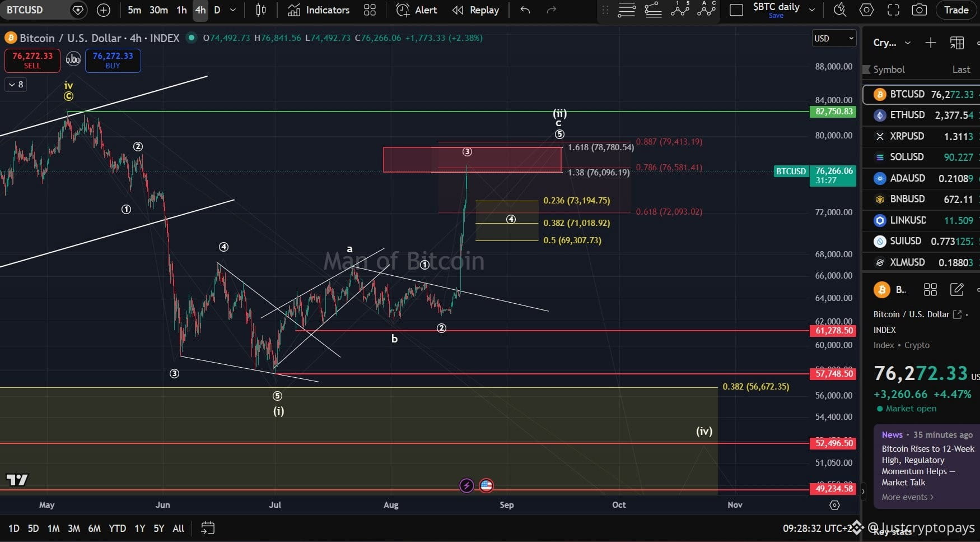The height and width of the screenshot is (542, 980).
Task: Select SOLUSD in the watchlist
Action: 921,157
